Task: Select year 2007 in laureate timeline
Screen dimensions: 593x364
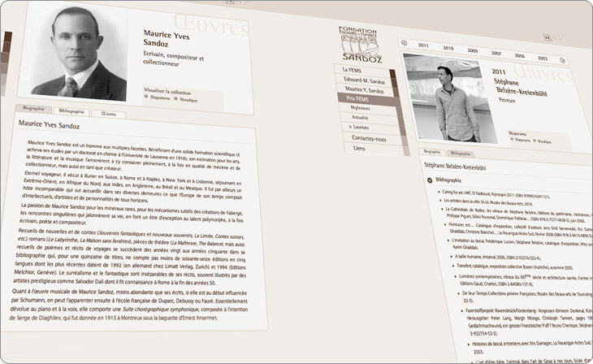Action: click(x=496, y=54)
